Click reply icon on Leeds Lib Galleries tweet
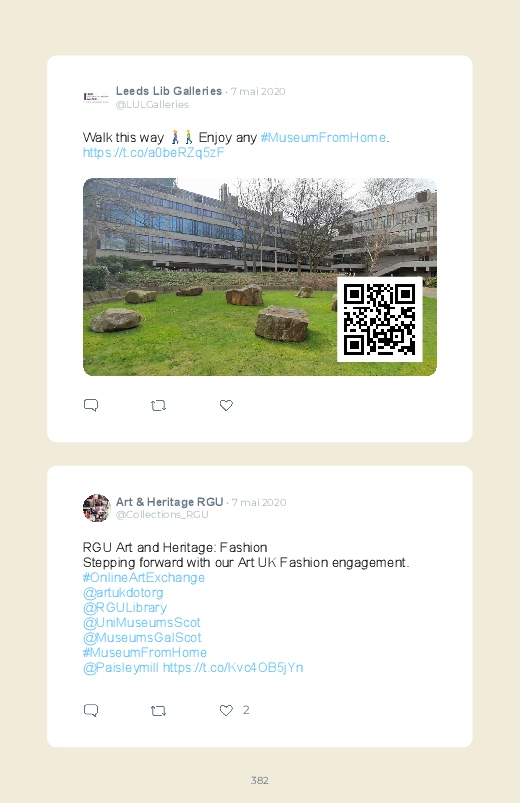 (91, 405)
